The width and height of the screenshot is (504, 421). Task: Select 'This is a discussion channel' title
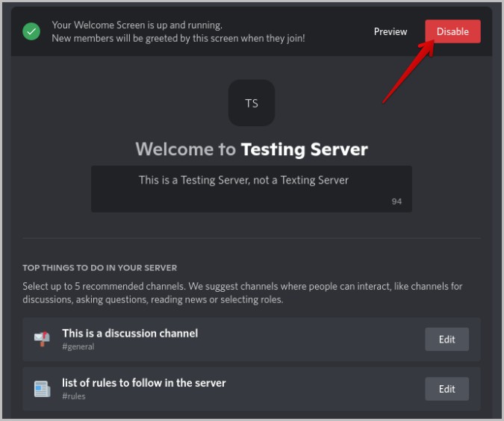coord(130,333)
